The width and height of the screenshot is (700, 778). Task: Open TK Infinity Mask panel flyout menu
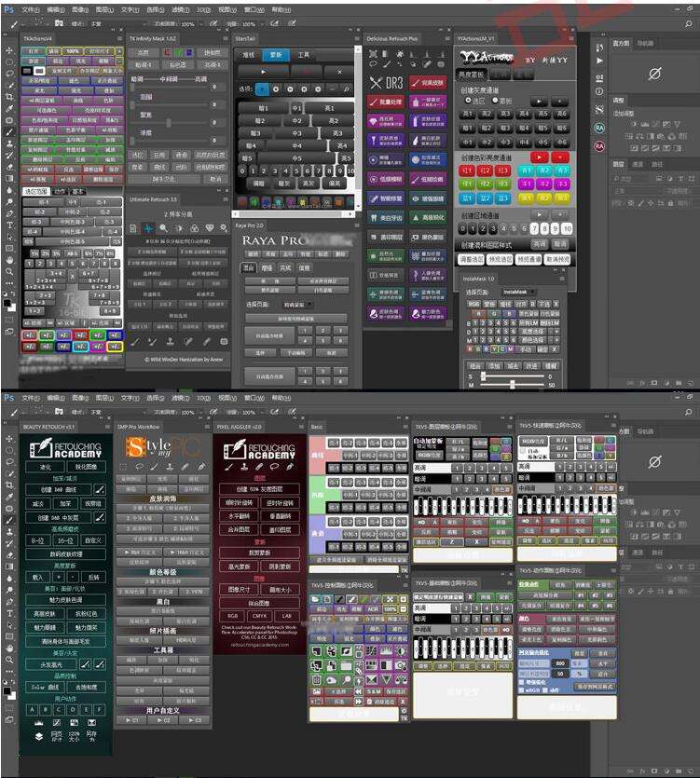[x=226, y=38]
